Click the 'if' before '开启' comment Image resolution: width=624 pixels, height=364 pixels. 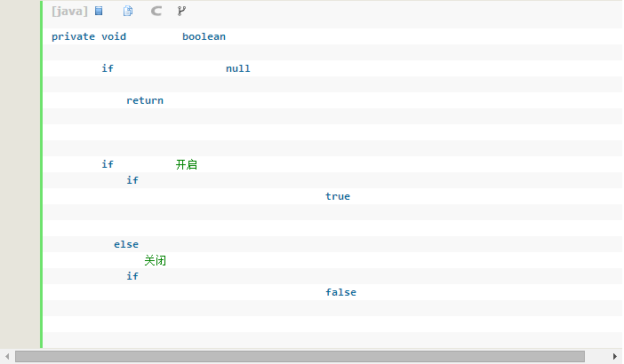[108, 164]
